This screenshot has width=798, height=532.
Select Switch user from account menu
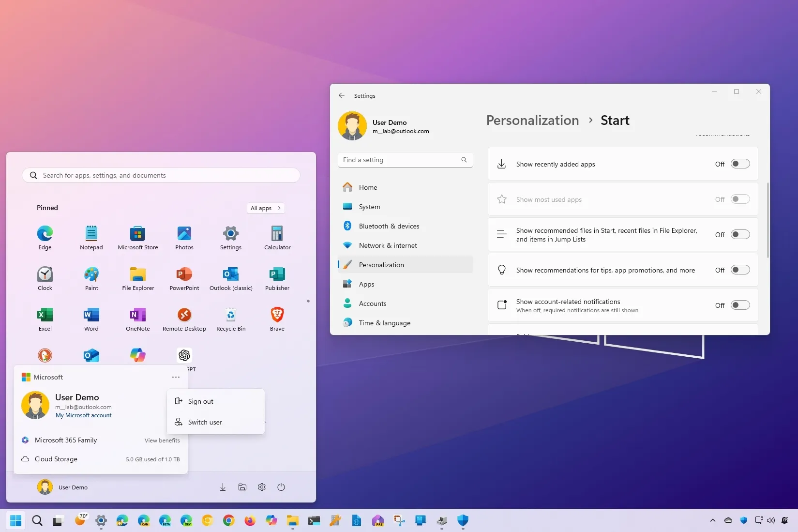(x=215, y=422)
